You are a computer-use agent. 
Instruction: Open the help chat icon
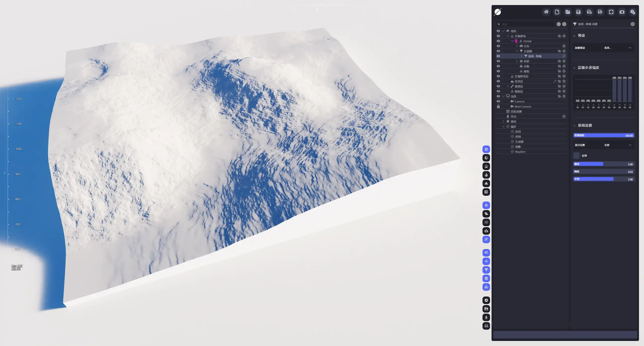pos(633,12)
